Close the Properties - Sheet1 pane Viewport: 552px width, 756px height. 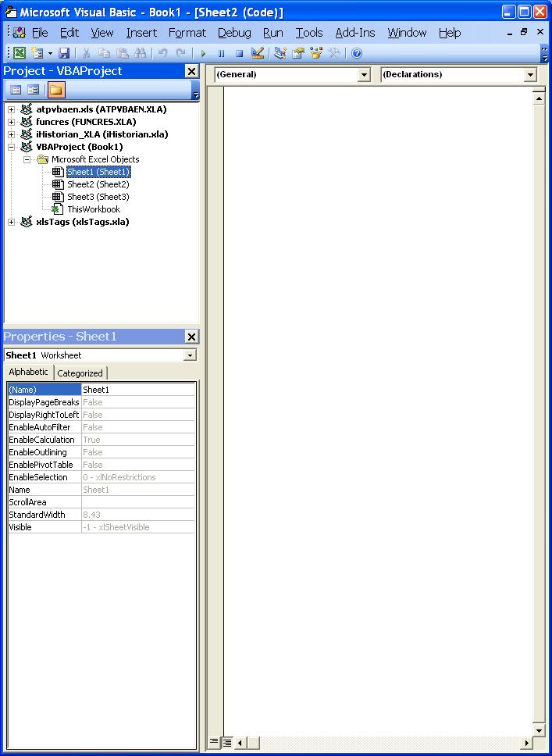point(192,337)
